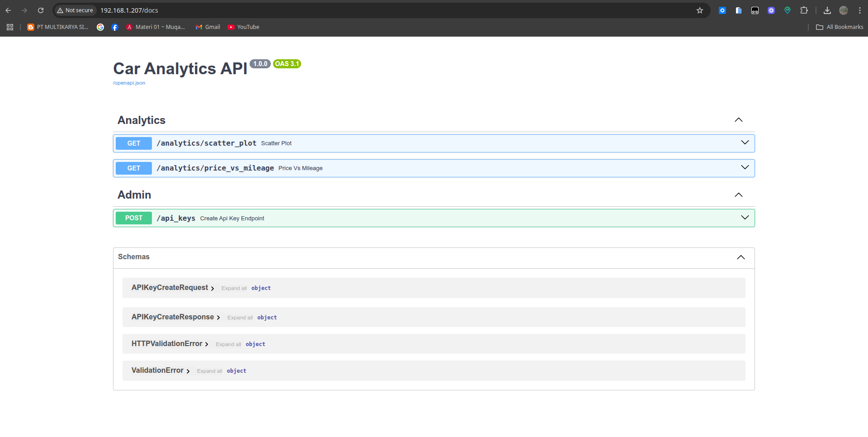Click the blue gear extension icon
The image size is (868, 437).
pyautogui.click(x=722, y=10)
